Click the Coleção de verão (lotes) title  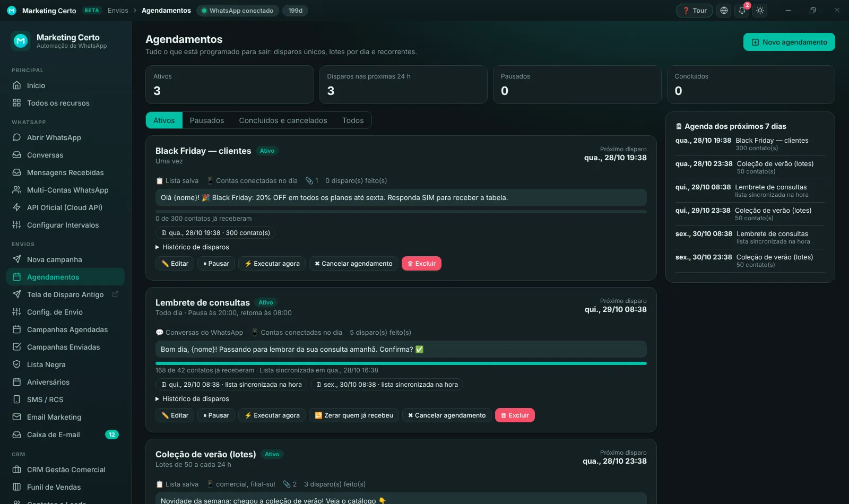coord(206,454)
